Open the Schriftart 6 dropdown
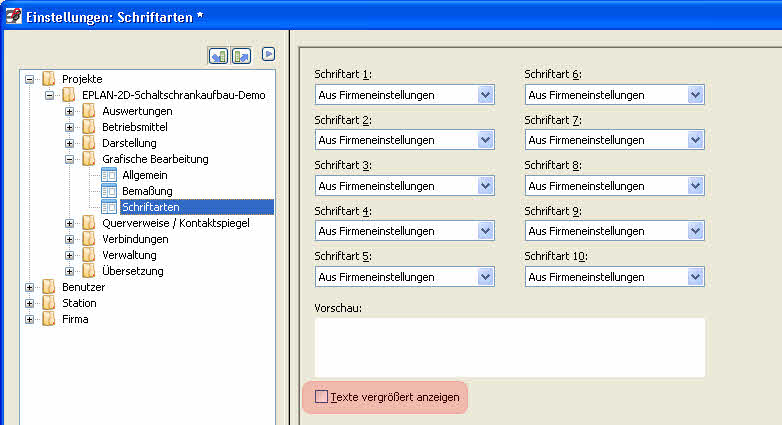 click(x=696, y=95)
